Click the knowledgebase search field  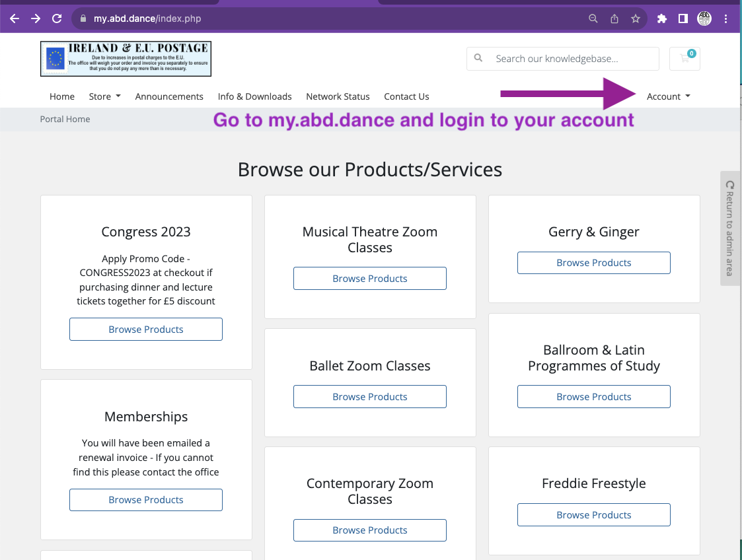[x=572, y=59]
